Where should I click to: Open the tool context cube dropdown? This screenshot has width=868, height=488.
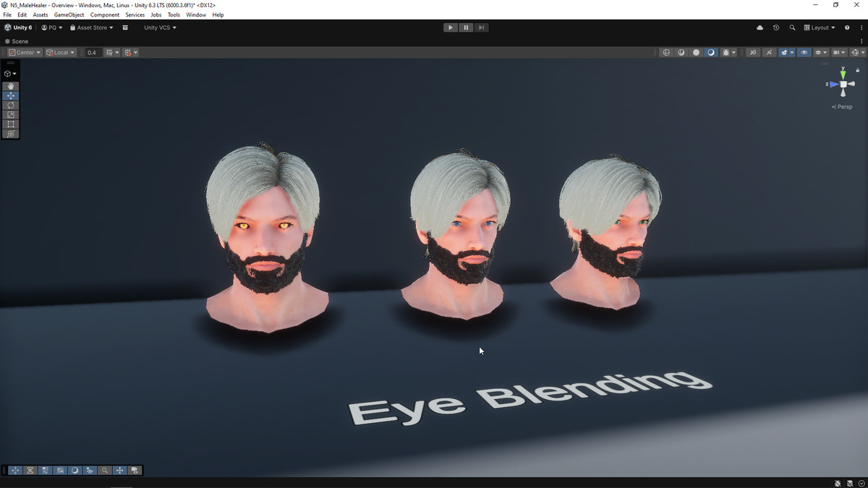(x=10, y=74)
